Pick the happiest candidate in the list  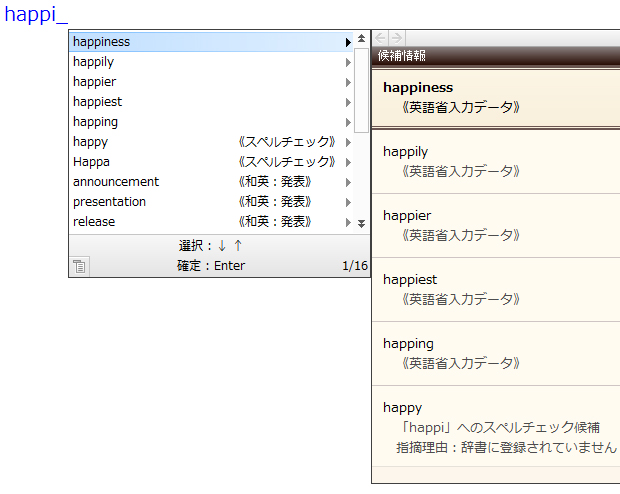tap(211, 102)
